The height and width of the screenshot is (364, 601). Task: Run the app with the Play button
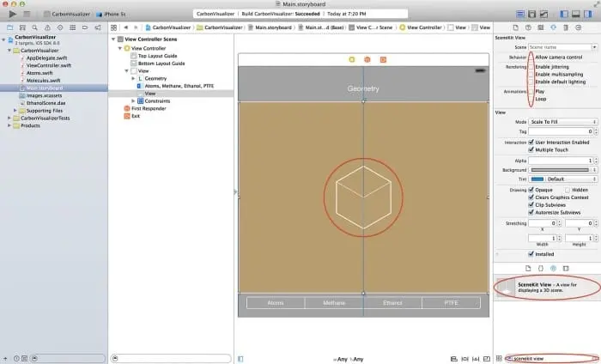pyautogui.click(x=13, y=14)
